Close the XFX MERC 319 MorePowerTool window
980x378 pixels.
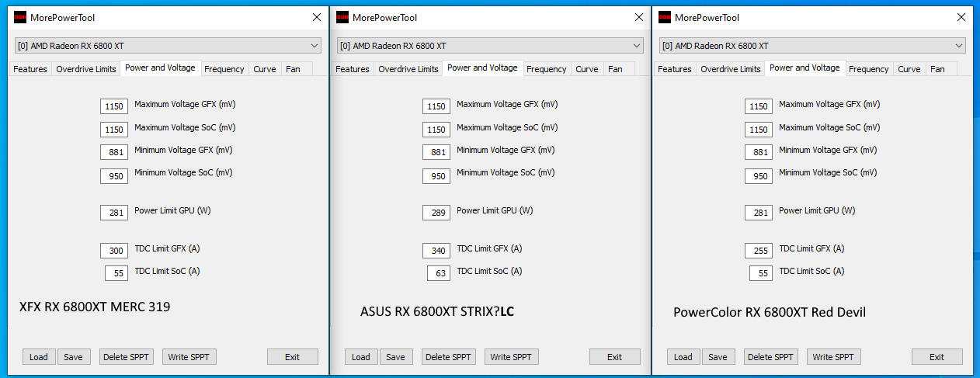click(x=316, y=17)
